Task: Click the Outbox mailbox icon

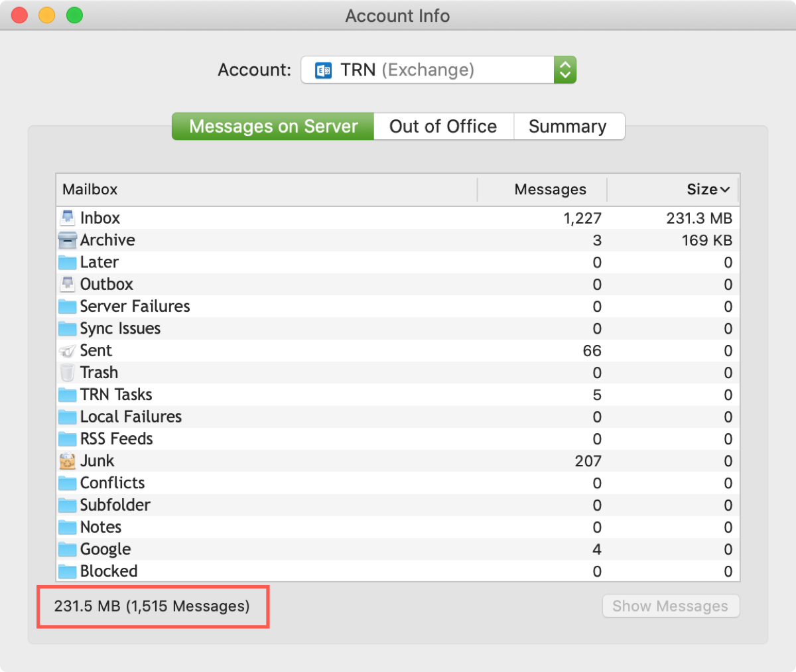Action: coord(67,283)
